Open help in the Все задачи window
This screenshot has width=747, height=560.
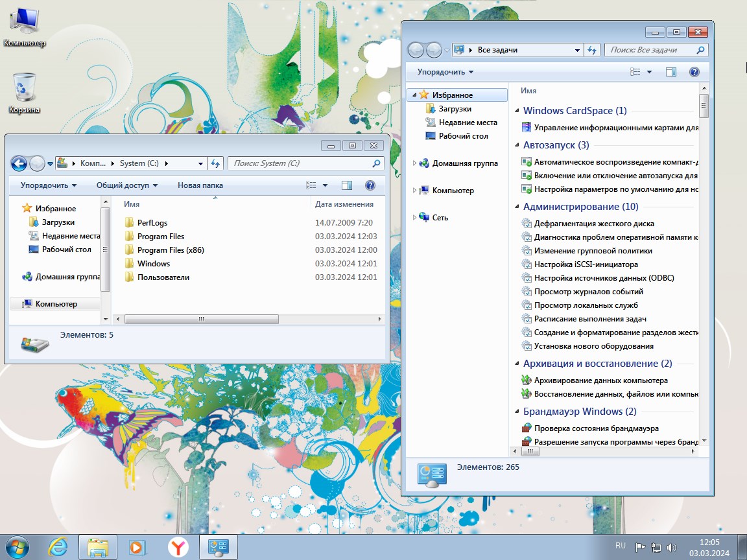[694, 72]
